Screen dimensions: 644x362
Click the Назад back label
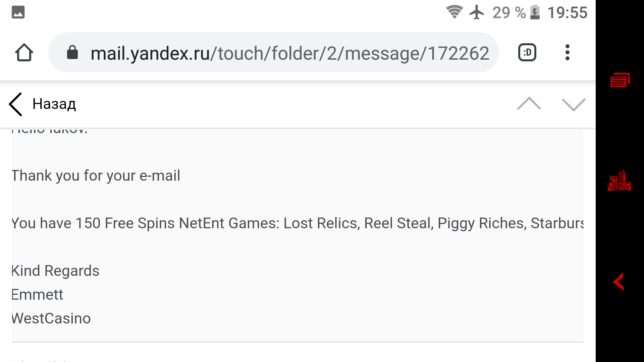pos(54,104)
